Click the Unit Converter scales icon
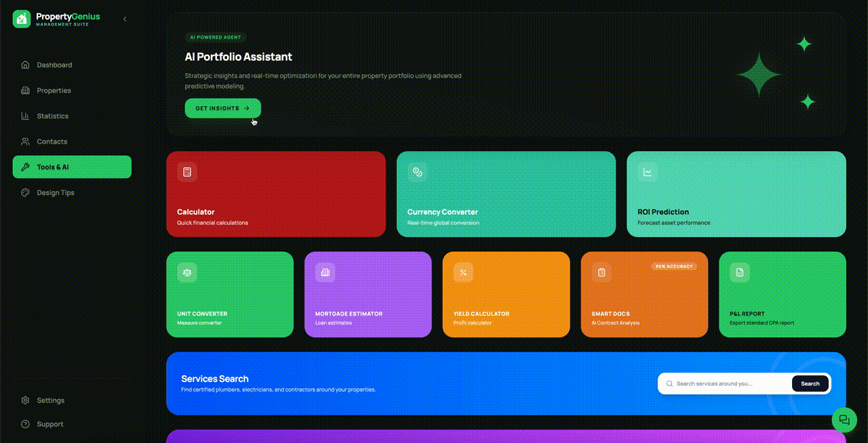Image resolution: width=868 pixels, height=443 pixels. 187,272
